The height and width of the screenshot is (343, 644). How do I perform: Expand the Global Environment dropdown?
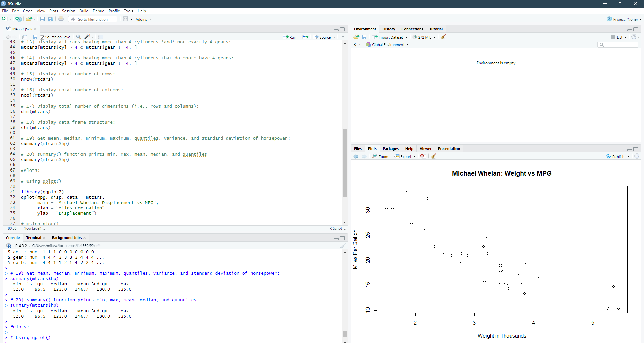(387, 45)
